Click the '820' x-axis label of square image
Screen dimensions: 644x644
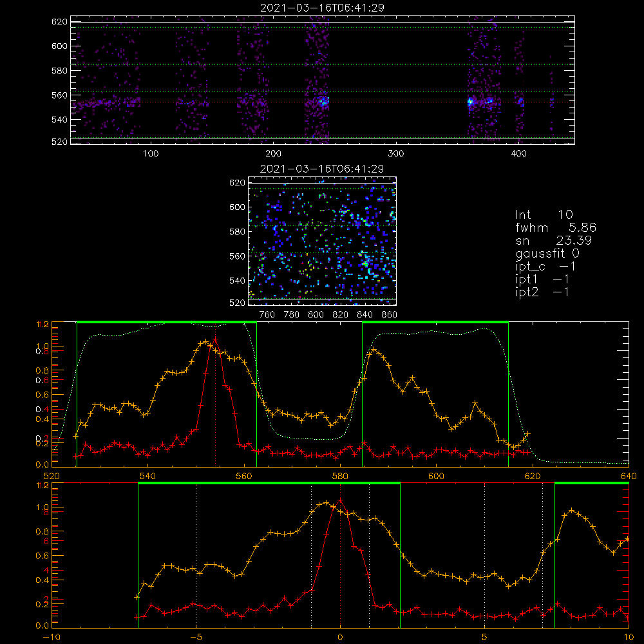click(x=341, y=315)
